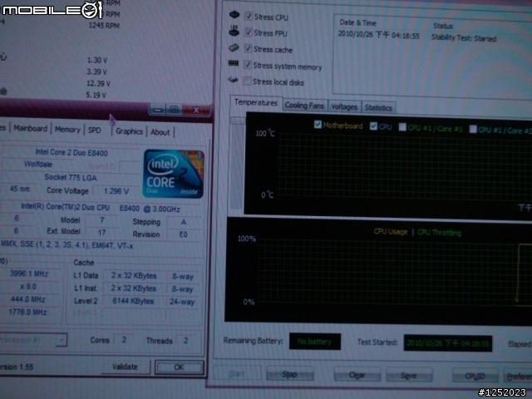
Task: Click the Stress cache icon
Action: tap(234, 47)
